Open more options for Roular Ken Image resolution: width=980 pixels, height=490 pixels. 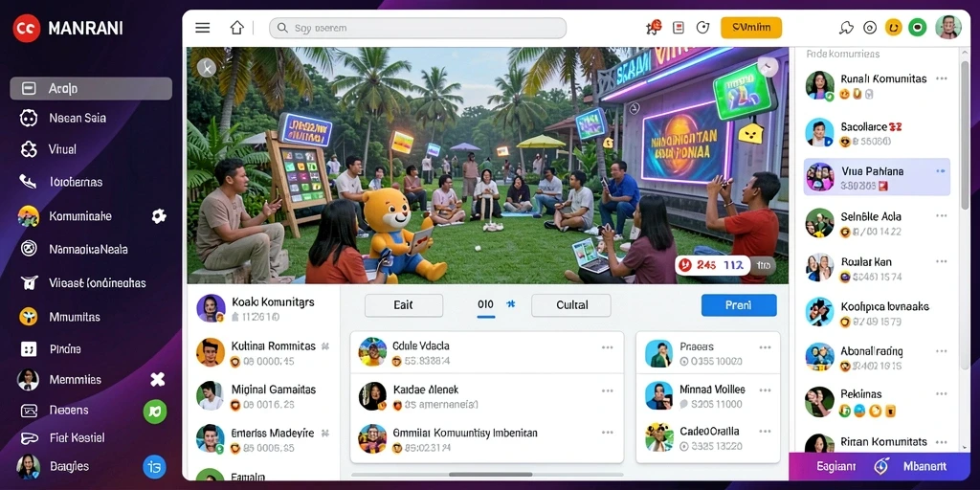942,260
